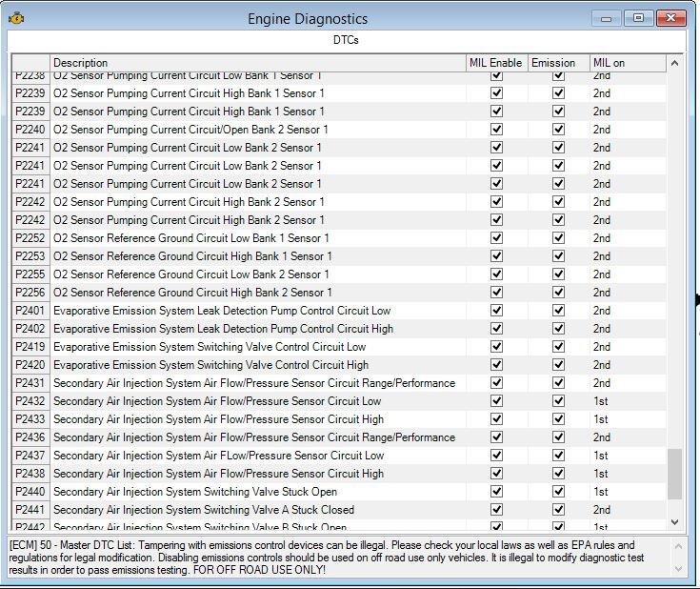Viewport: 700px width, 589px height.
Task: Change MIL on value for P2437
Action: [628, 456]
